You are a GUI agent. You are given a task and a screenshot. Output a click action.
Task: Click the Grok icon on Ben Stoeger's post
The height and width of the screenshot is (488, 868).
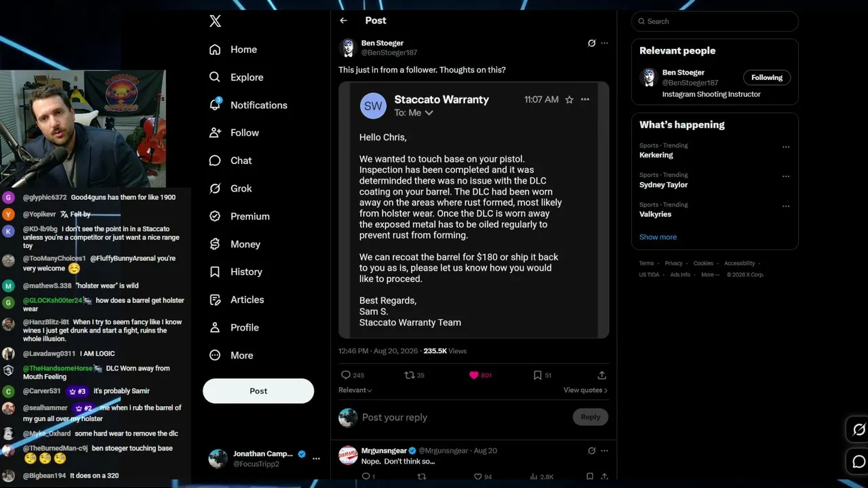(x=591, y=43)
